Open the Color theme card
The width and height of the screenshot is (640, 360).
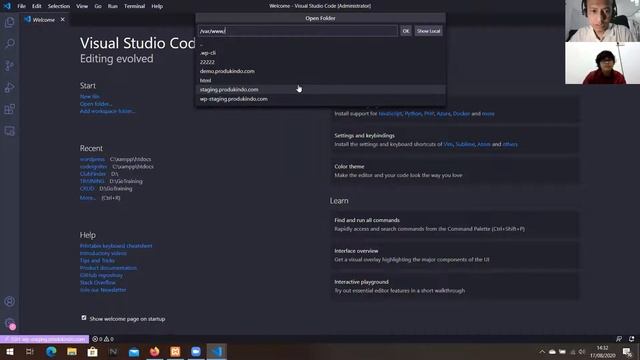[x=454, y=171]
